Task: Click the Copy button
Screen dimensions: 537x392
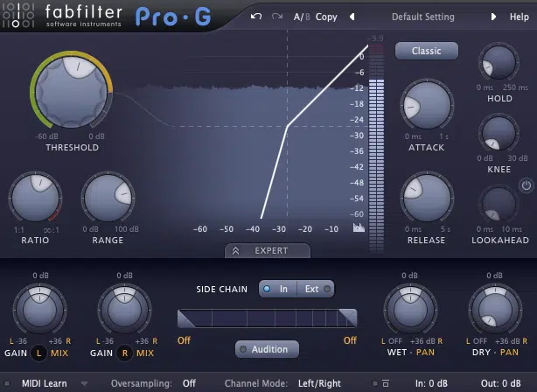Action: tap(326, 17)
